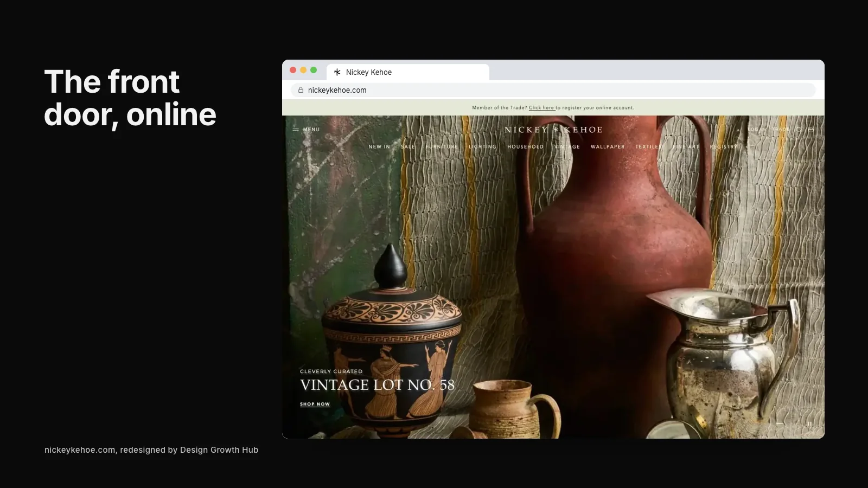Viewport: 868px width, 488px height.
Task: Click 'The front door, online' slide title
Action: click(130, 98)
